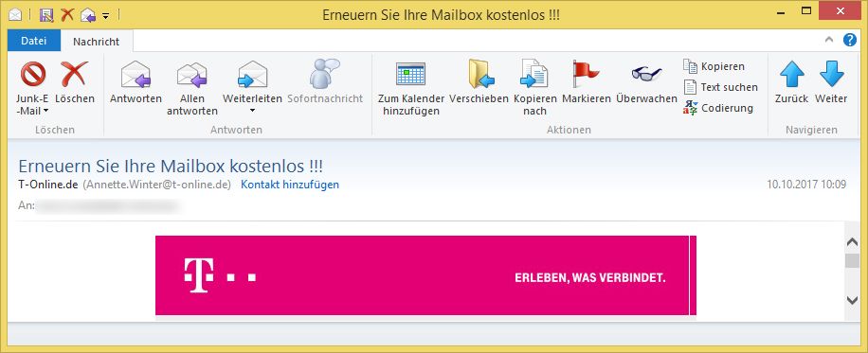The width and height of the screenshot is (868, 353).
Task: Maximize the message window
Action: coord(806,10)
